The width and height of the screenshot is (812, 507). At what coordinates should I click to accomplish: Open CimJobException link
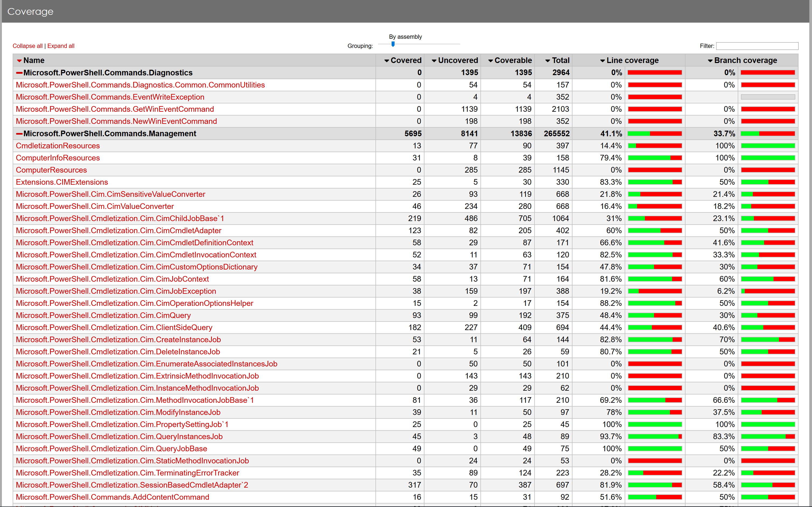[x=116, y=291]
